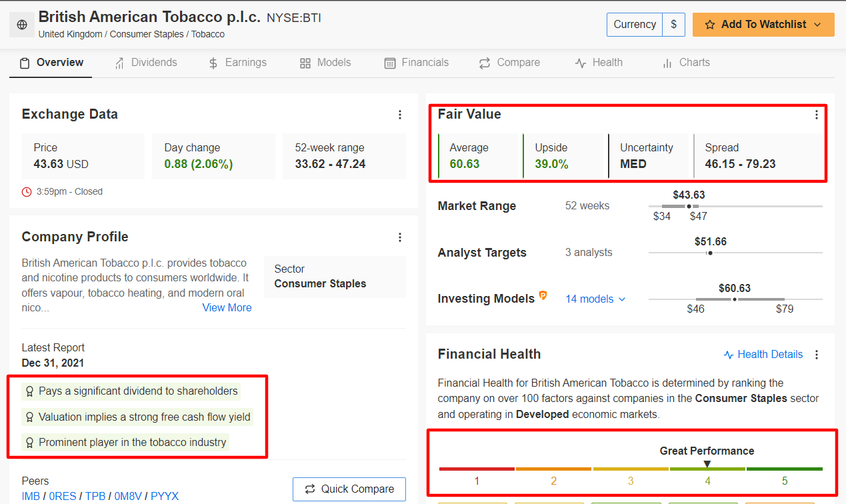Click the Sector Consumer Staples card
This screenshot has height=504, width=846.
coord(335,277)
